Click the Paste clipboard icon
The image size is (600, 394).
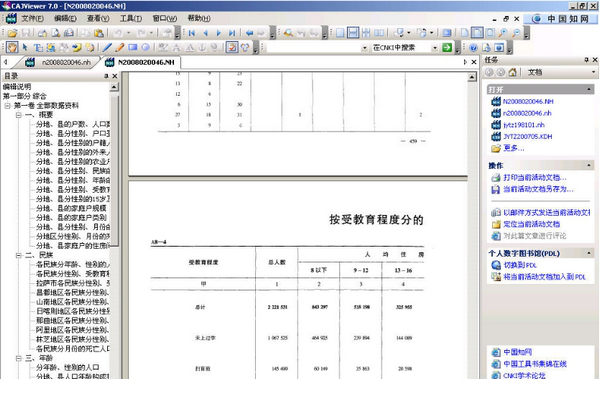coord(99,33)
